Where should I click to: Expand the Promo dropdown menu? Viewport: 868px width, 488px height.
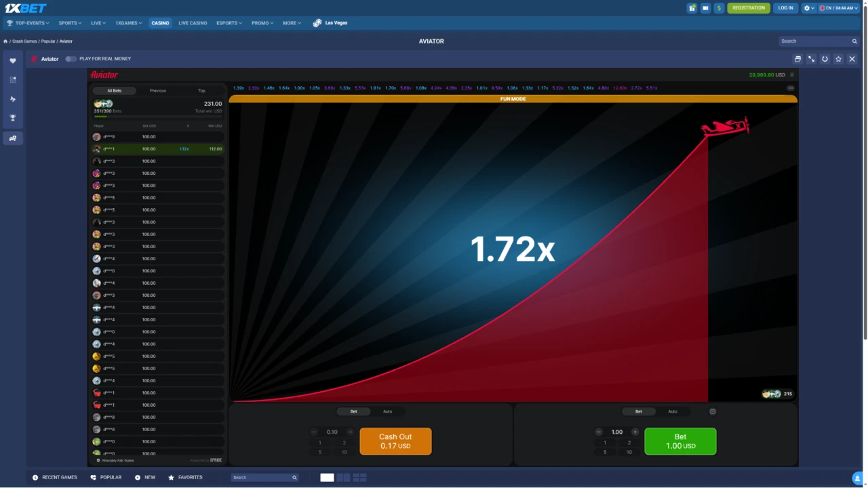pyautogui.click(x=262, y=23)
